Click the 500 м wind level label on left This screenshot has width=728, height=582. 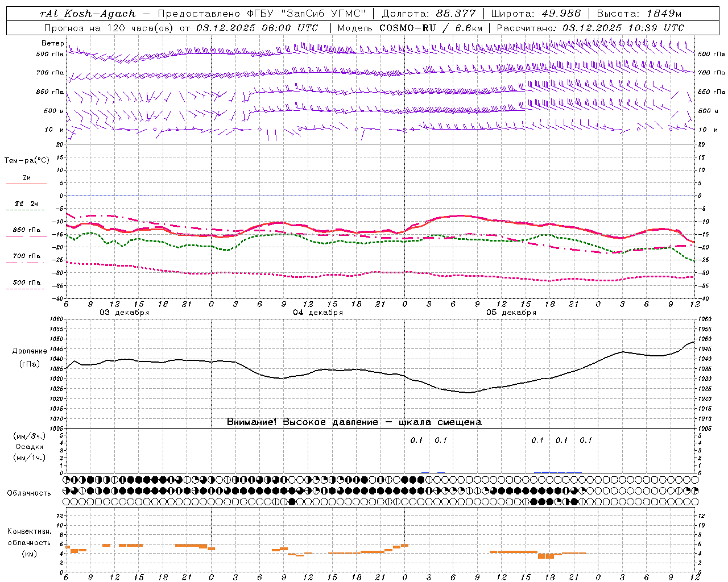(x=54, y=111)
